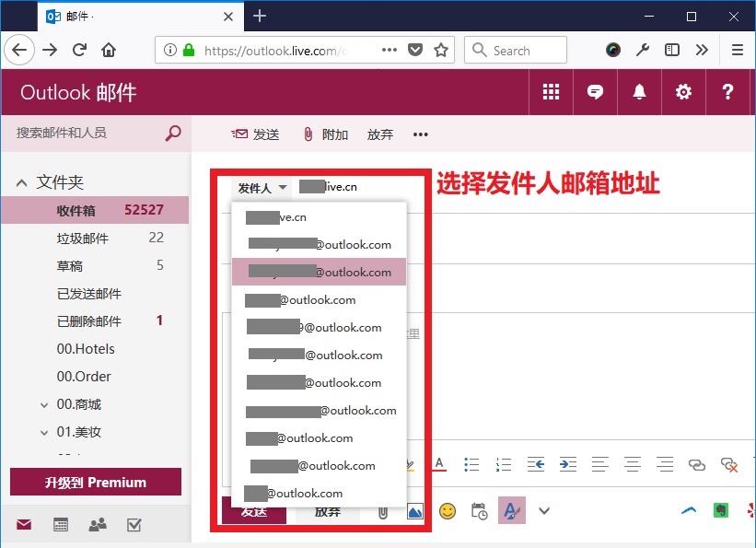Select the last @outlook.com sender option
The width and height of the screenshot is (756, 548).
pyautogui.click(x=320, y=493)
